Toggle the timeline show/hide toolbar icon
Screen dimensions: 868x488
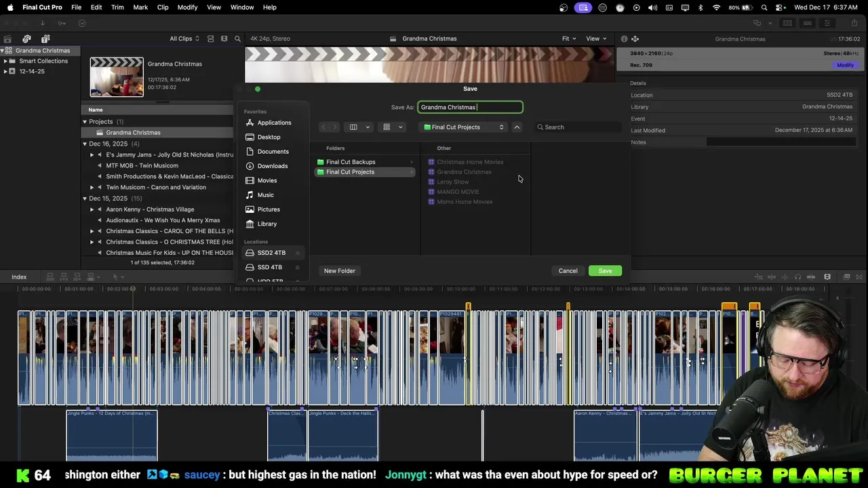point(807,23)
